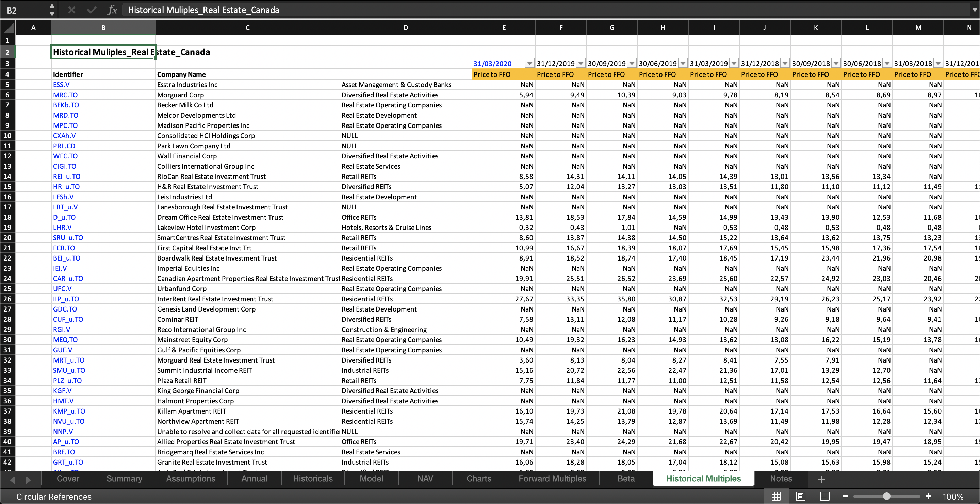Select column C header
The width and height of the screenshot is (980, 504).
[x=248, y=28]
